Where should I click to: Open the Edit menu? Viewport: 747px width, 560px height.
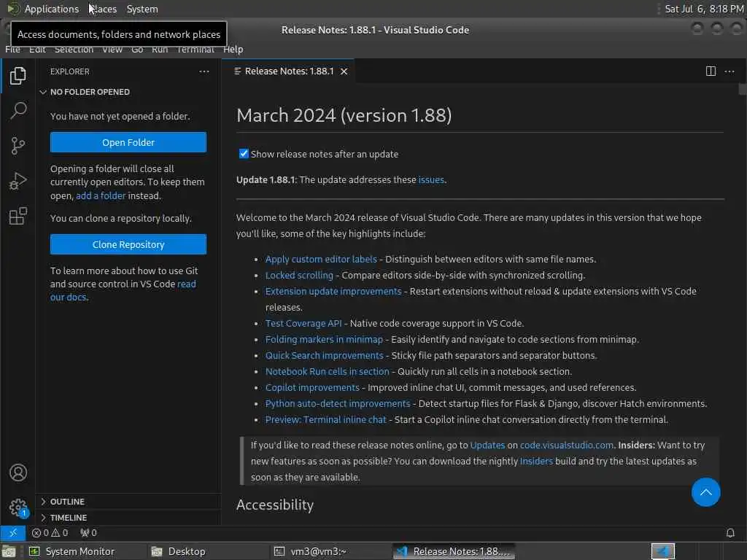(37, 50)
